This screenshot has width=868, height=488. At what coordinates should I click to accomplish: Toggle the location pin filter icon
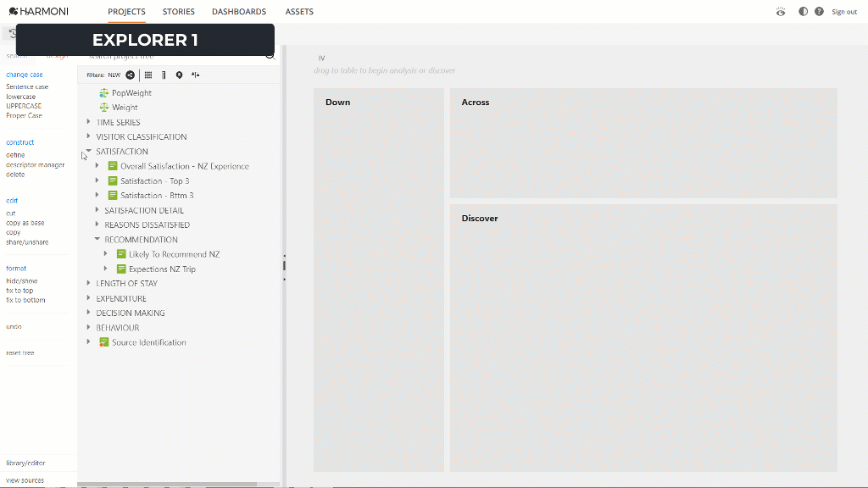180,75
